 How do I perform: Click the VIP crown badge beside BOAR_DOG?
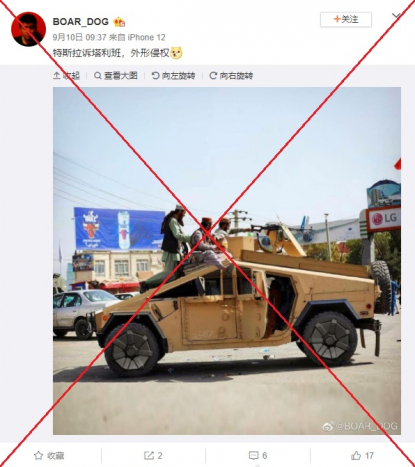(x=119, y=22)
